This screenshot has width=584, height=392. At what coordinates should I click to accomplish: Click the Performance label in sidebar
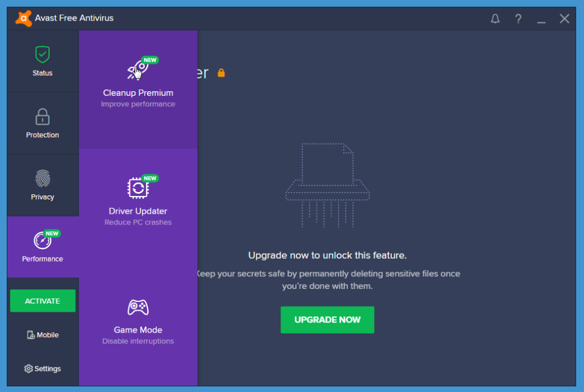pyautogui.click(x=42, y=259)
